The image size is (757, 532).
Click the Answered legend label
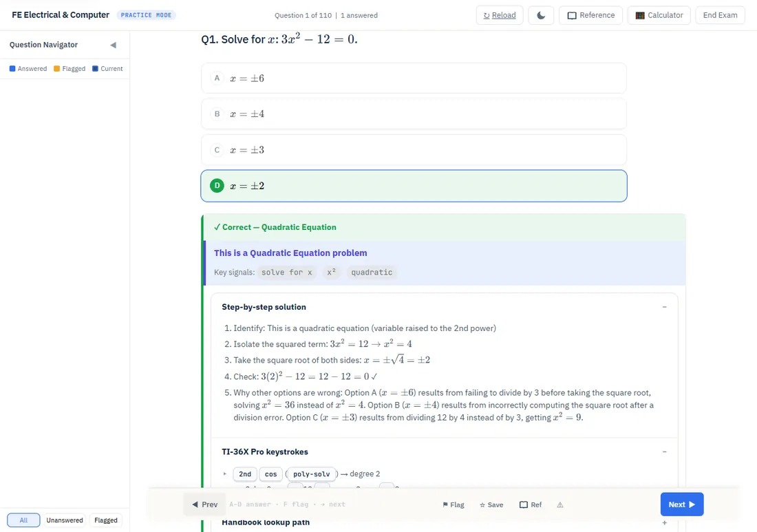32,69
